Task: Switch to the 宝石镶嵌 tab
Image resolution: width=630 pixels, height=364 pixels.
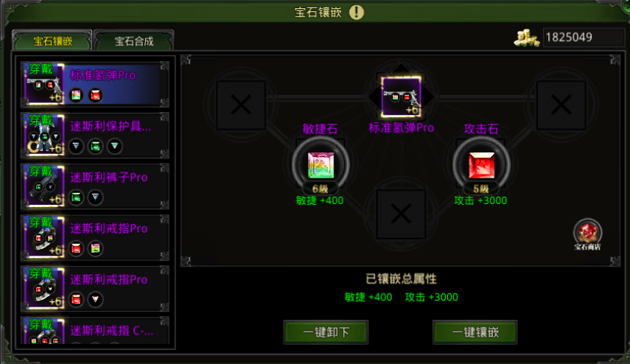Action: tap(52, 41)
